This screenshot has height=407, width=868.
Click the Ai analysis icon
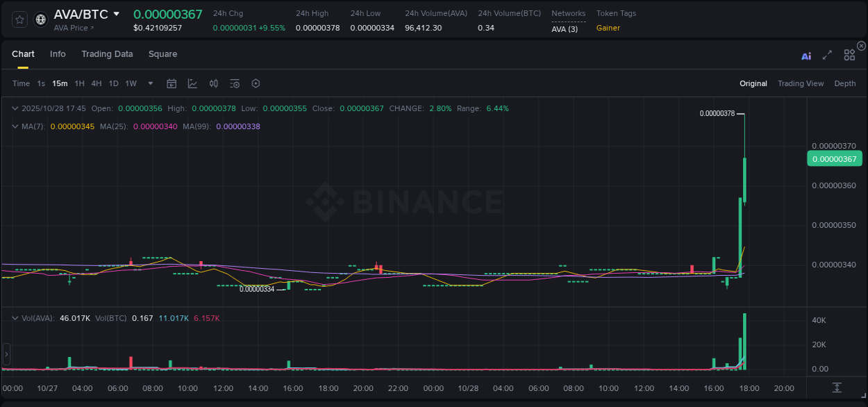tap(806, 56)
